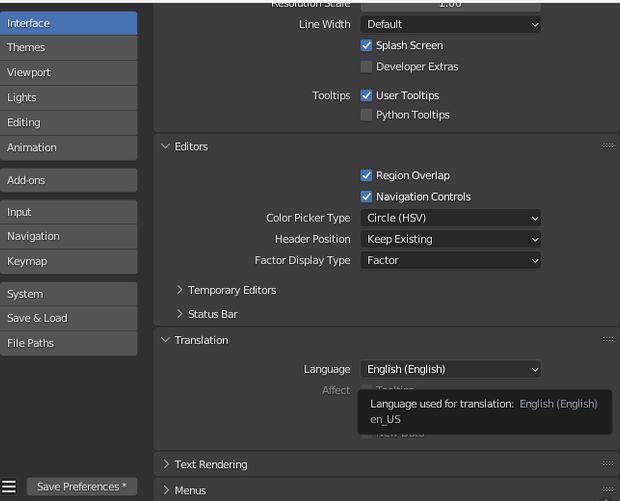
Task: Click the Resolution Scale value field
Action: pyautogui.click(x=450, y=4)
